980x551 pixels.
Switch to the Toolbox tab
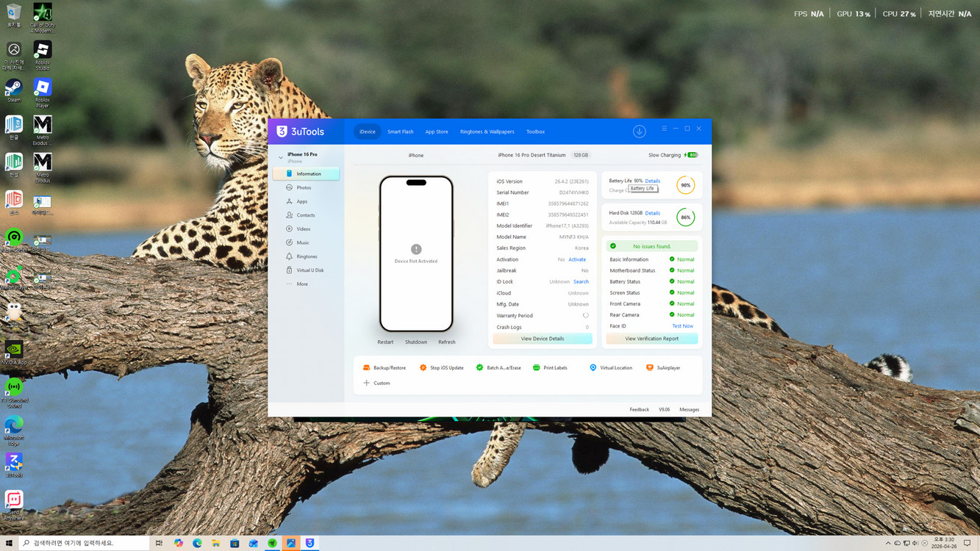(535, 132)
